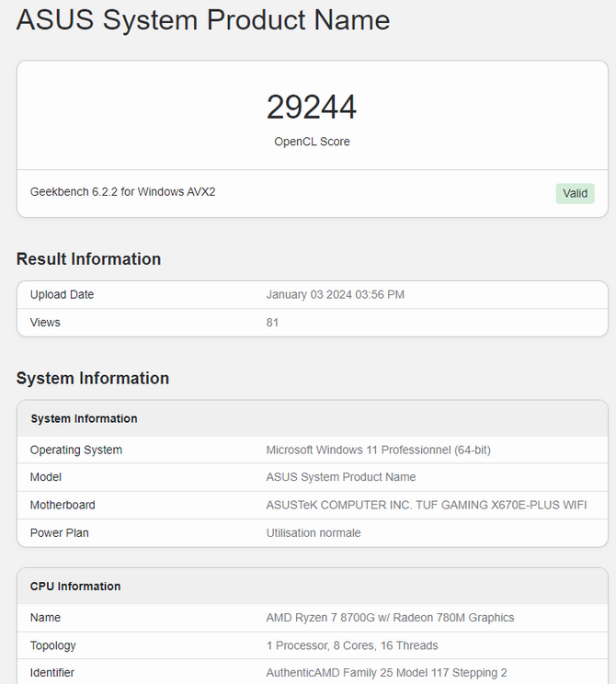Image resolution: width=616 pixels, height=684 pixels.
Task: Click the large System Information section heading
Action: coord(93,378)
